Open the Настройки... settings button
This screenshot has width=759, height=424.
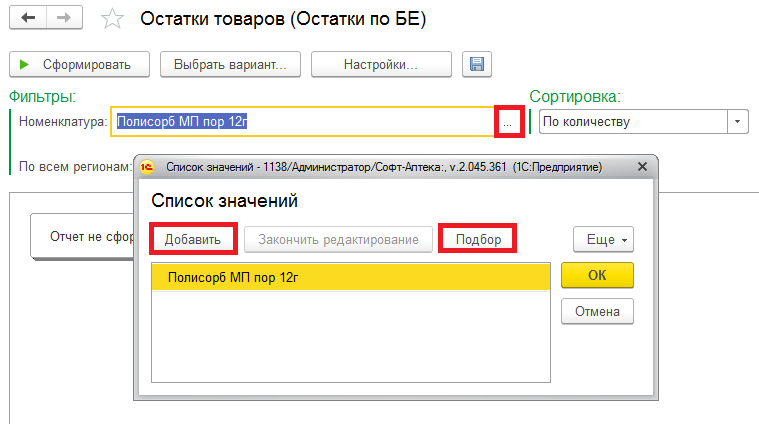click(x=380, y=65)
